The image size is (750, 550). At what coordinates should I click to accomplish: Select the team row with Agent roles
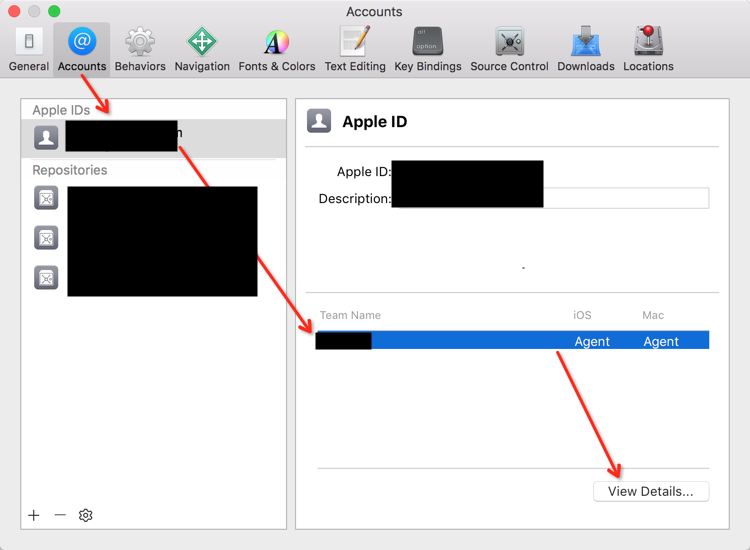(512, 340)
